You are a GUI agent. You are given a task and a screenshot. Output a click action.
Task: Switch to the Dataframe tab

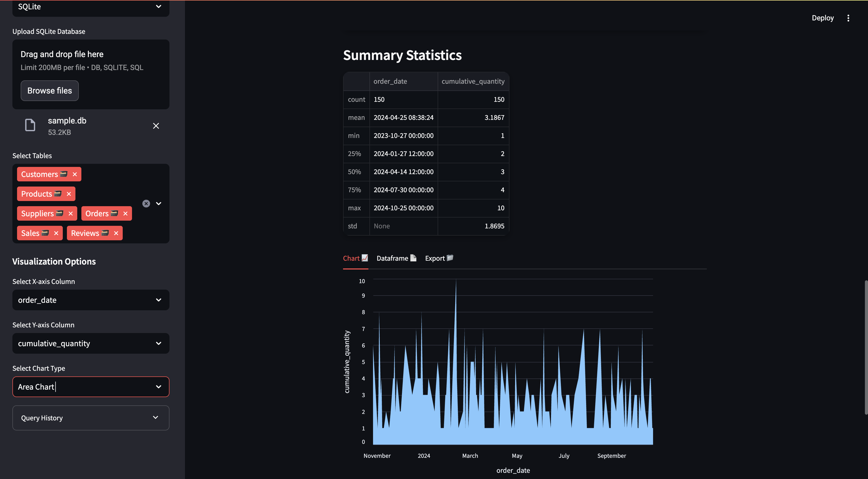pos(396,258)
